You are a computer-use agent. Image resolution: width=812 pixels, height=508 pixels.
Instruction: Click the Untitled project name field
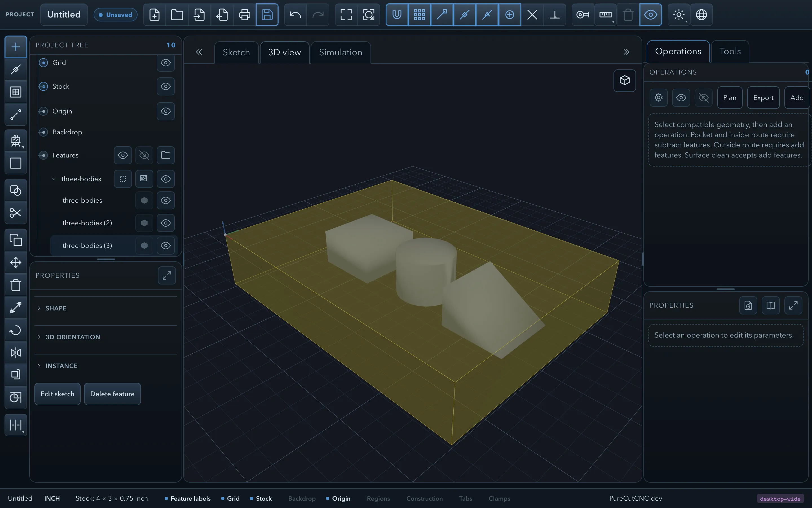(64, 15)
